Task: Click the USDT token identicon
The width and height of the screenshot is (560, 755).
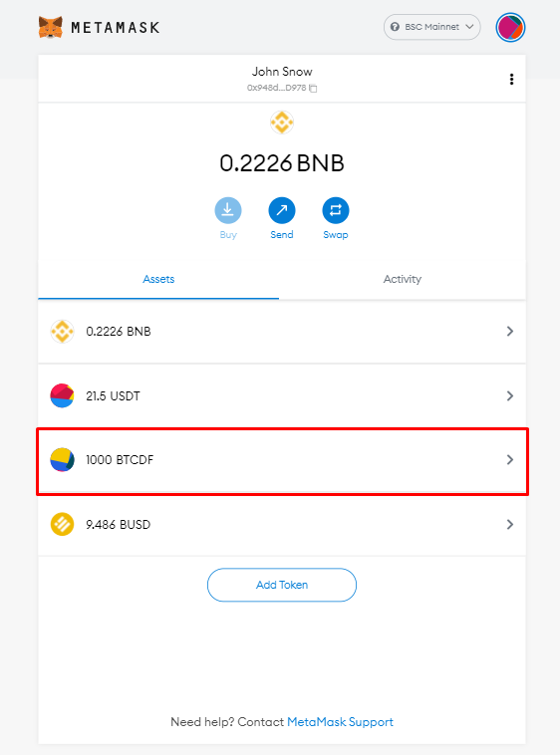Action: 62,395
